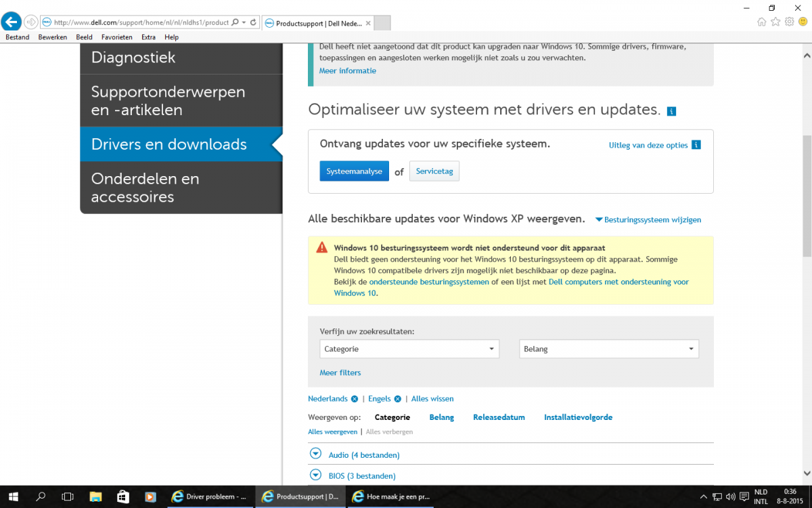The width and height of the screenshot is (812, 508).
Task: Open Diagnostiek in the sidebar
Action: 181,58
